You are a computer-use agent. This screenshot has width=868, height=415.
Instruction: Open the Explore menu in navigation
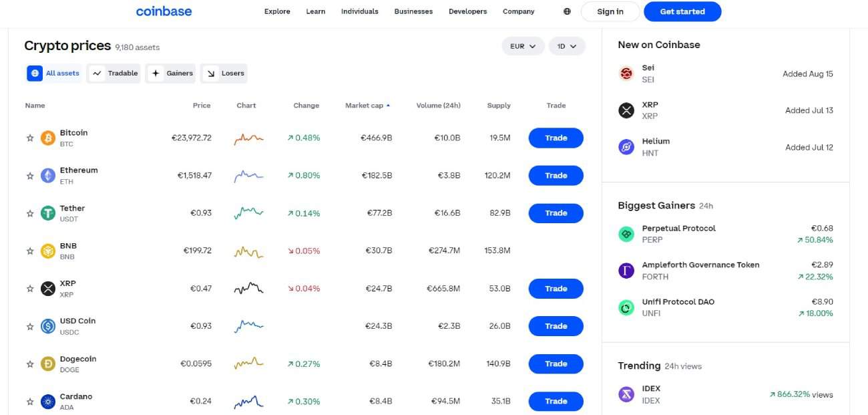click(x=277, y=11)
